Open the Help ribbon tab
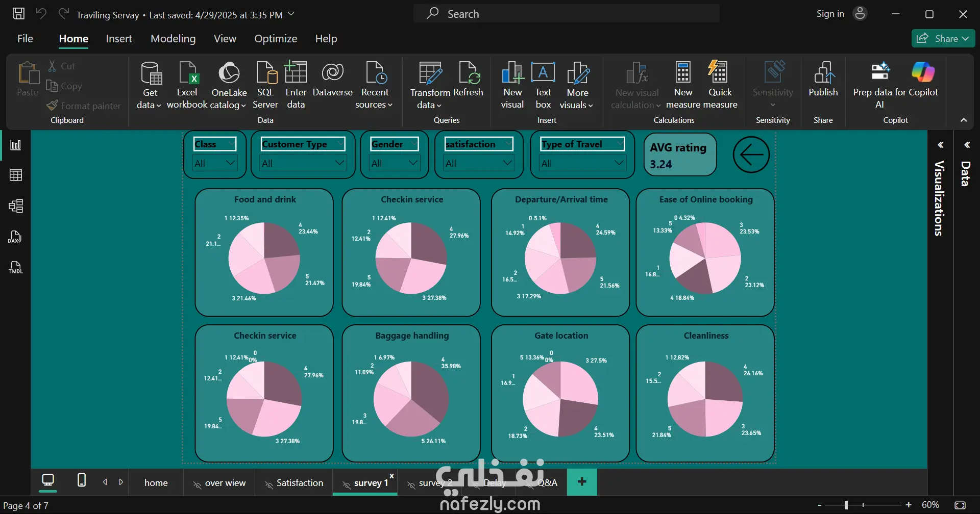The width and height of the screenshot is (980, 514). pos(326,39)
